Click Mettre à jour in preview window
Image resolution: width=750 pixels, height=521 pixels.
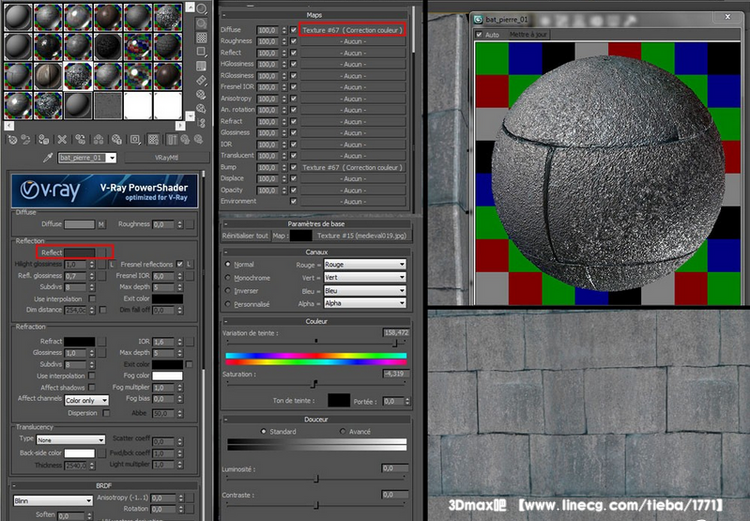[527, 34]
